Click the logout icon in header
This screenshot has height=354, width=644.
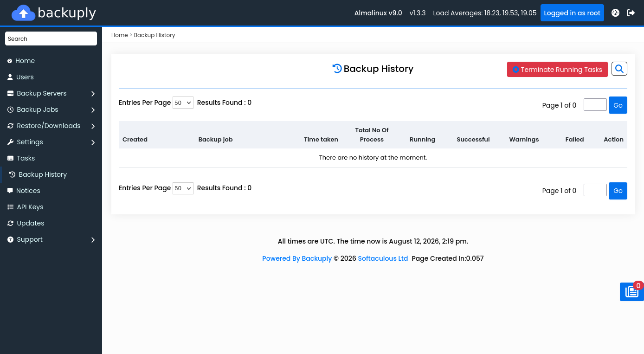tap(631, 13)
